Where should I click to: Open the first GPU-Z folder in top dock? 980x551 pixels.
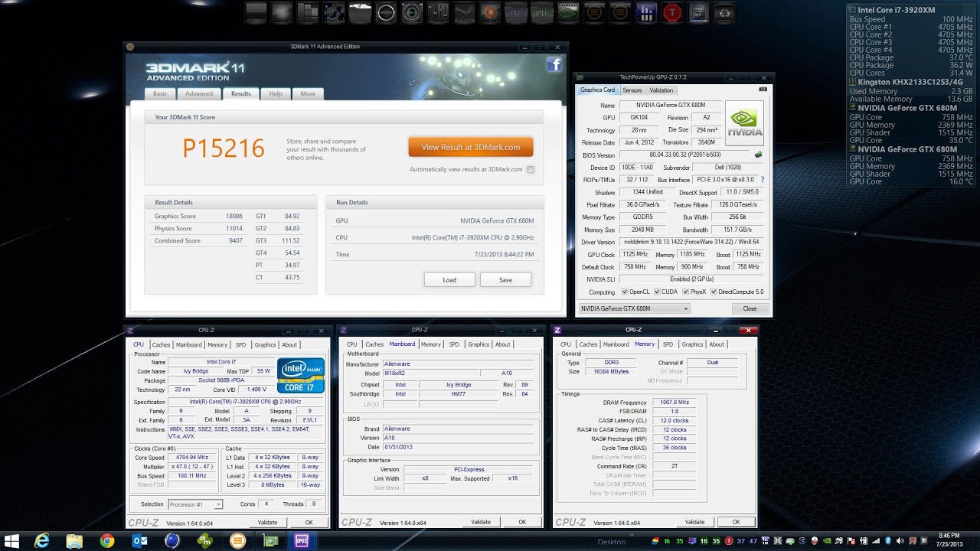(516, 12)
